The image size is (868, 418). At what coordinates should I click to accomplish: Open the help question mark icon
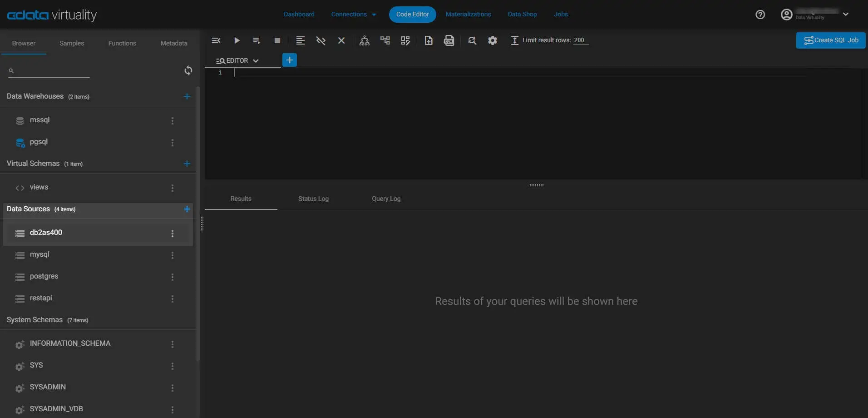[x=760, y=15]
